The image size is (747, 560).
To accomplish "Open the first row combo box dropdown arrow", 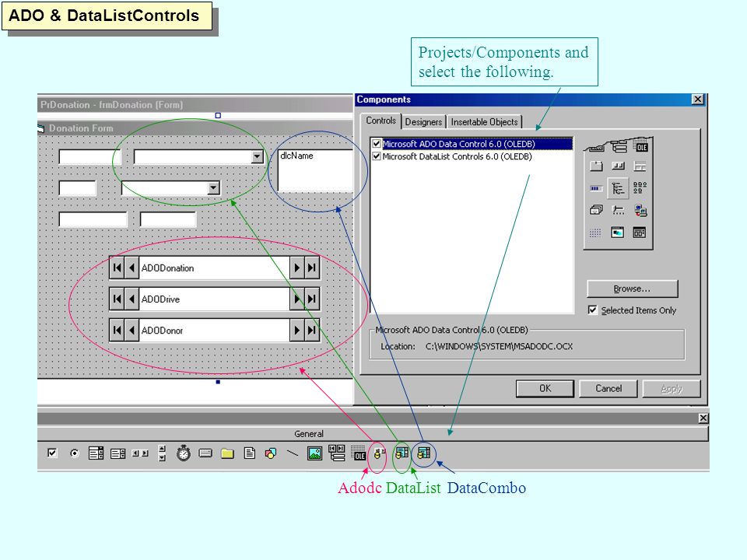I will tap(258, 156).
